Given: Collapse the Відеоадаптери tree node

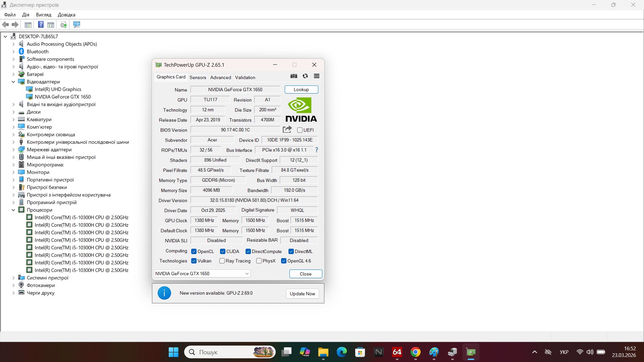Looking at the screenshot, I should coord(13,82).
